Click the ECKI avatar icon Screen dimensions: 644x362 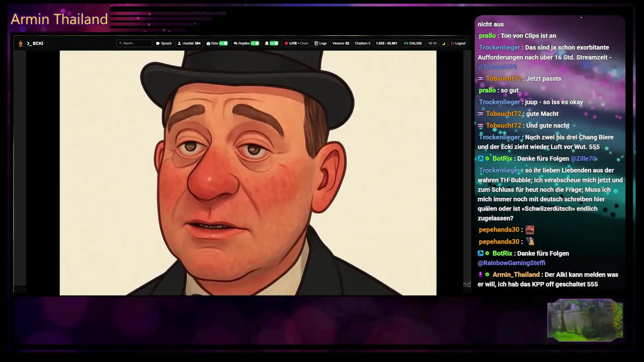pyautogui.click(x=21, y=44)
